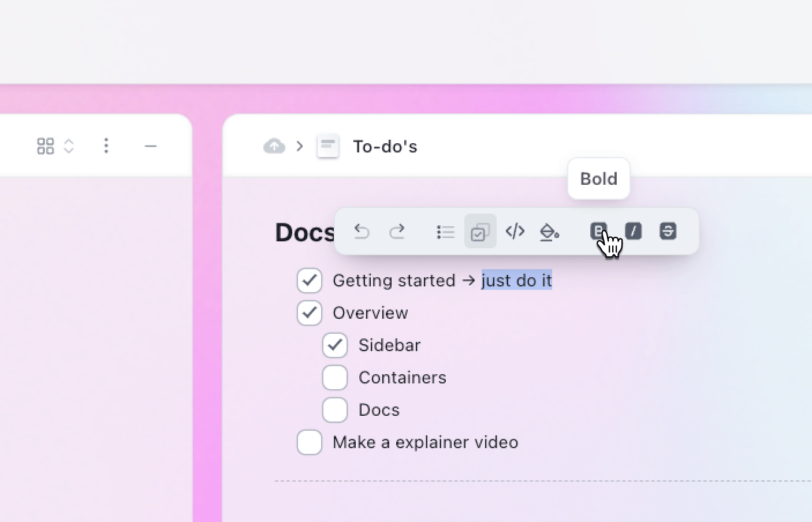Click the Redo arrow in floating toolbar
This screenshot has height=522, width=812.
click(x=397, y=232)
